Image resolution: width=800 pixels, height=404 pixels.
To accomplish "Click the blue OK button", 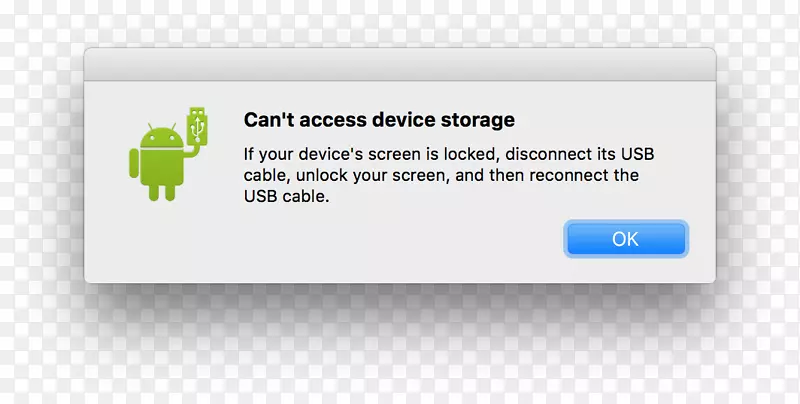I will point(626,239).
